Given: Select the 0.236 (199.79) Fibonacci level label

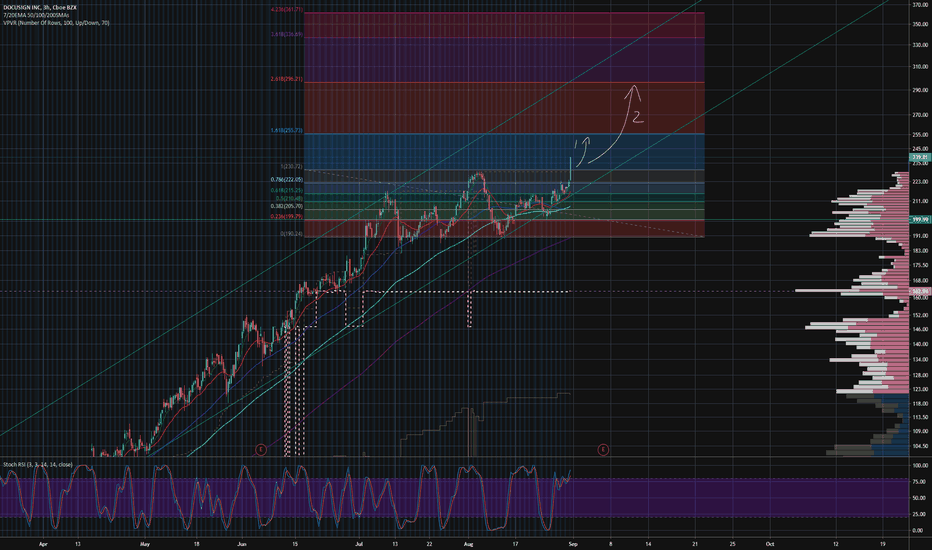Looking at the screenshot, I should [286, 216].
